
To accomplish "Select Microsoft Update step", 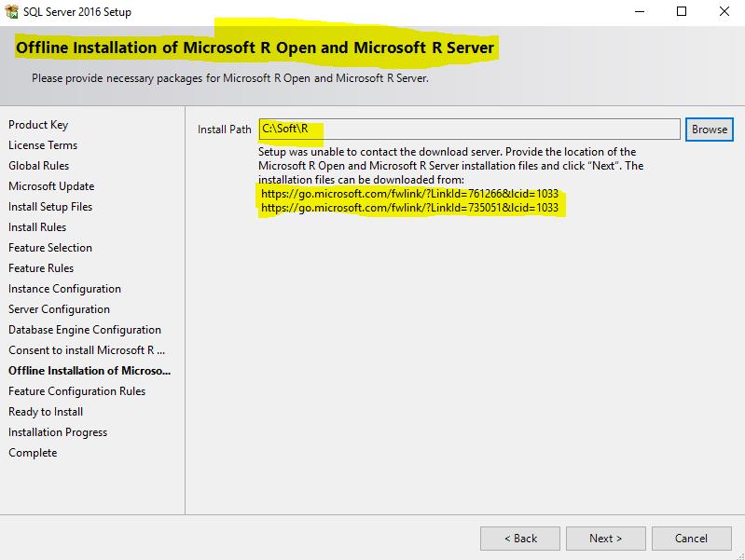I will [x=51, y=185].
